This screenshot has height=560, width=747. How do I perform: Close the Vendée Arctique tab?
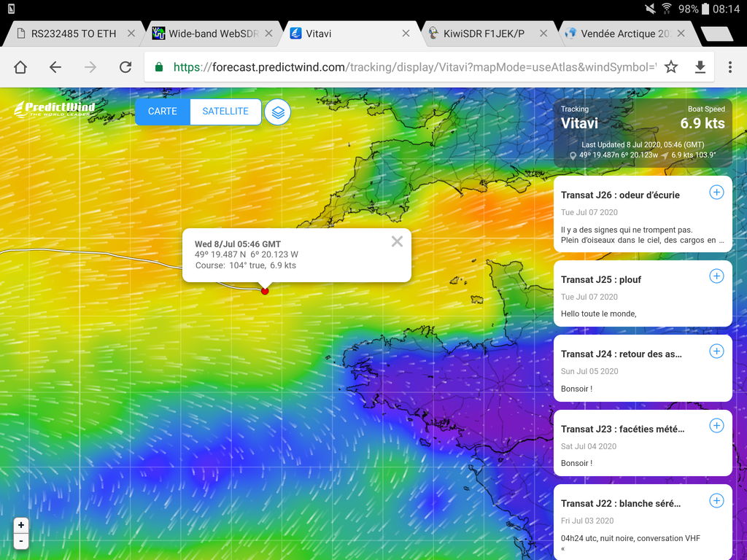[681, 34]
